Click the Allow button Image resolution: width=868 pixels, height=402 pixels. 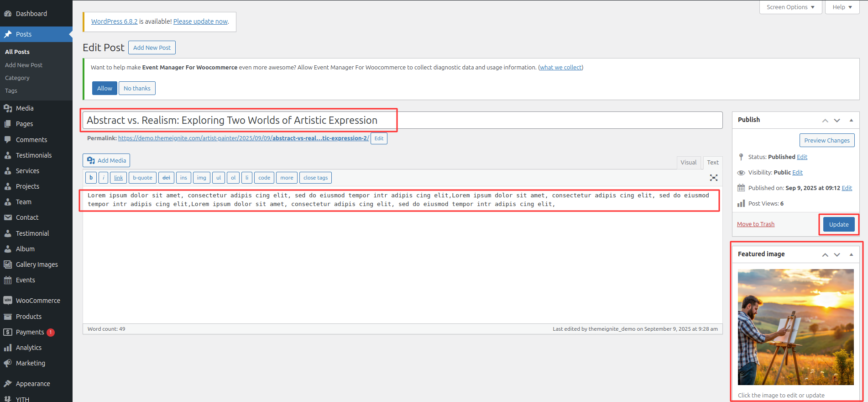(105, 88)
